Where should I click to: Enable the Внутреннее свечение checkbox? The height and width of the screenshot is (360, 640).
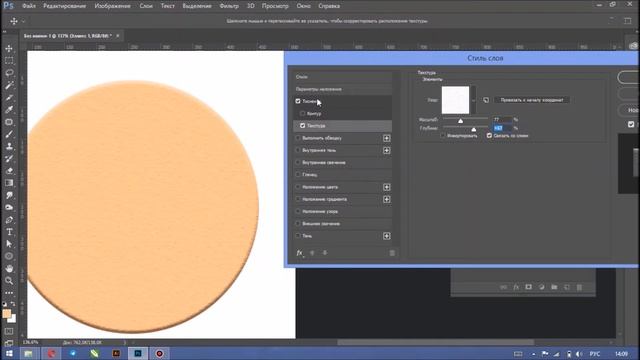pyautogui.click(x=298, y=162)
